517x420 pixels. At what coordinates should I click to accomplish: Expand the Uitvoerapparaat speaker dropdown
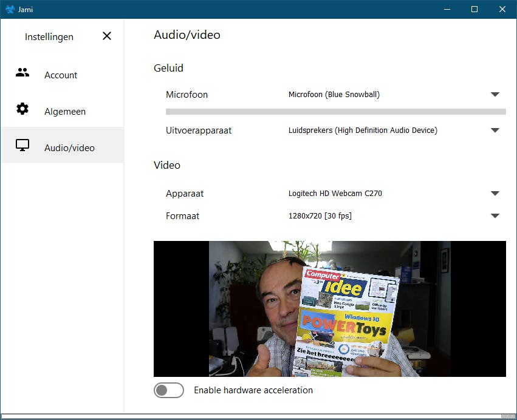[495, 130]
